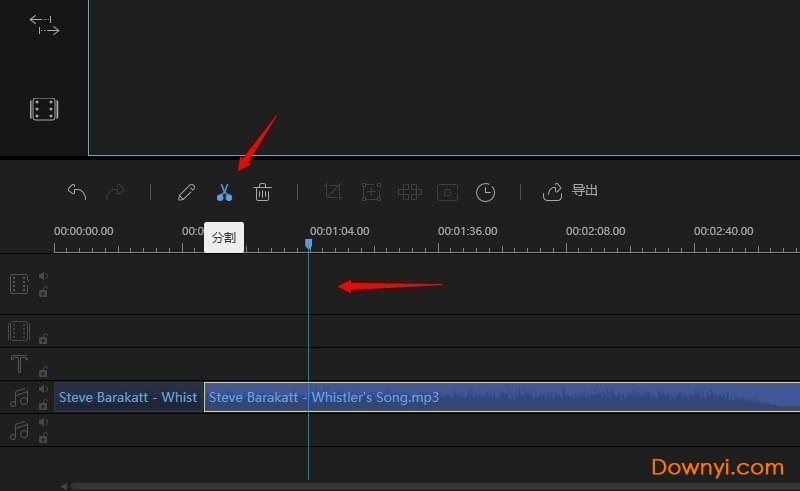Mute the second audio track
The height and width of the screenshot is (491, 800).
click(x=43, y=422)
